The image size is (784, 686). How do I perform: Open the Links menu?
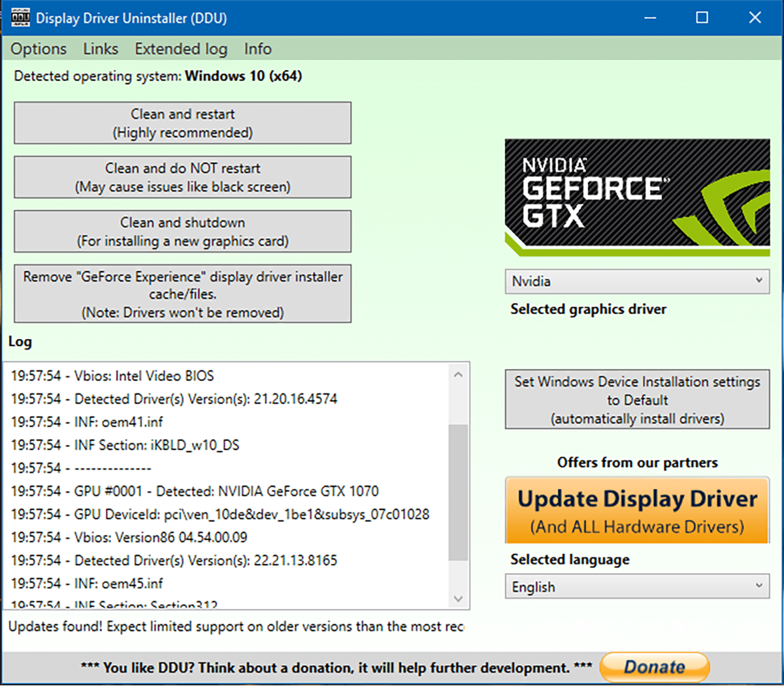(101, 49)
